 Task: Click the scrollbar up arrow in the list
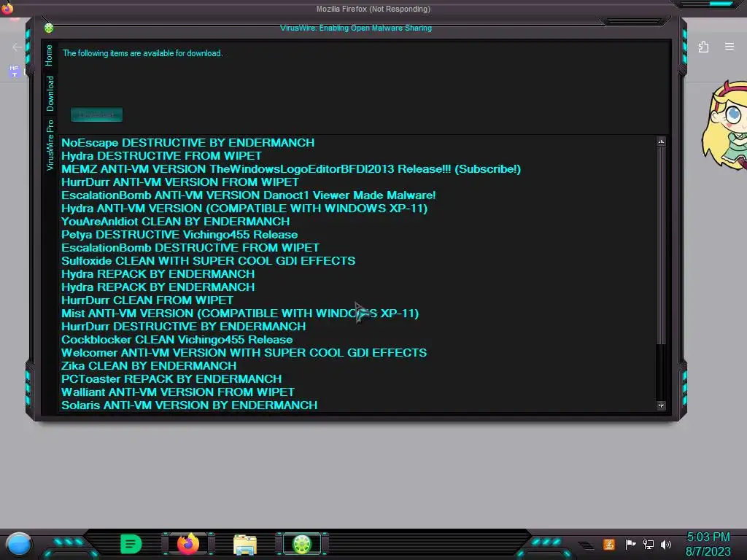[x=661, y=141]
